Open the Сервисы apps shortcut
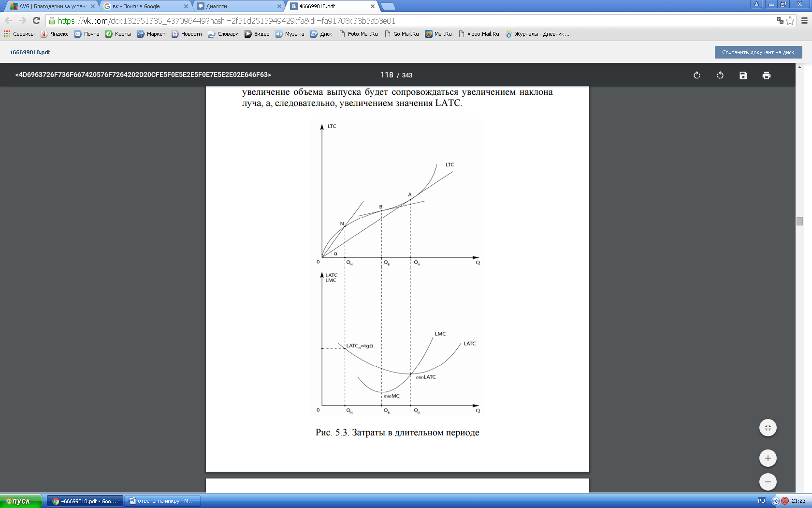The width and height of the screenshot is (812, 508). coord(19,34)
